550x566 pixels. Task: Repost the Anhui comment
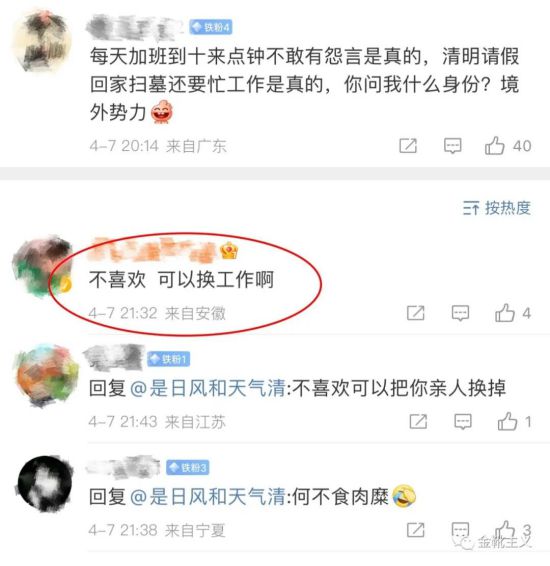pos(416,313)
